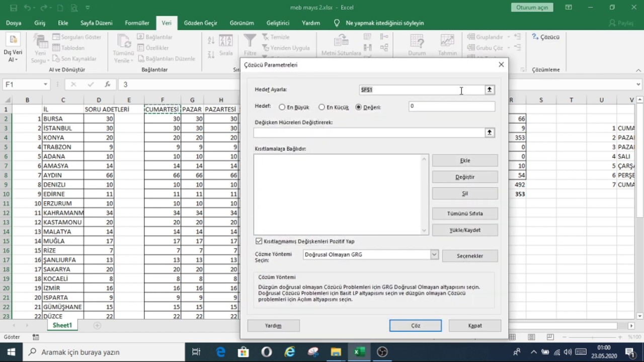Expand the formula bar chevron
This screenshot has height=362, width=644.
tap(638, 84)
